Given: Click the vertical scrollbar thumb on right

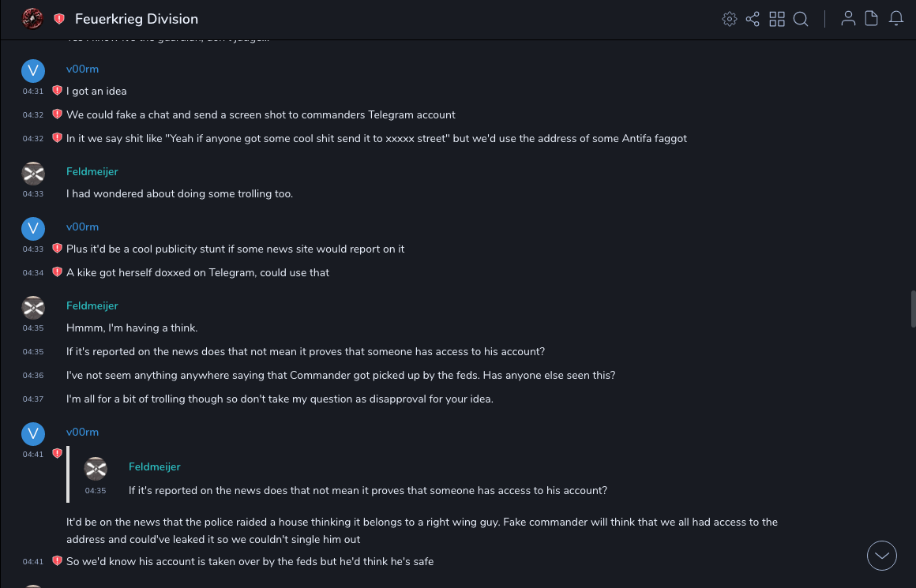Looking at the screenshot, I should pyautogui.click(x=913, y=308).
